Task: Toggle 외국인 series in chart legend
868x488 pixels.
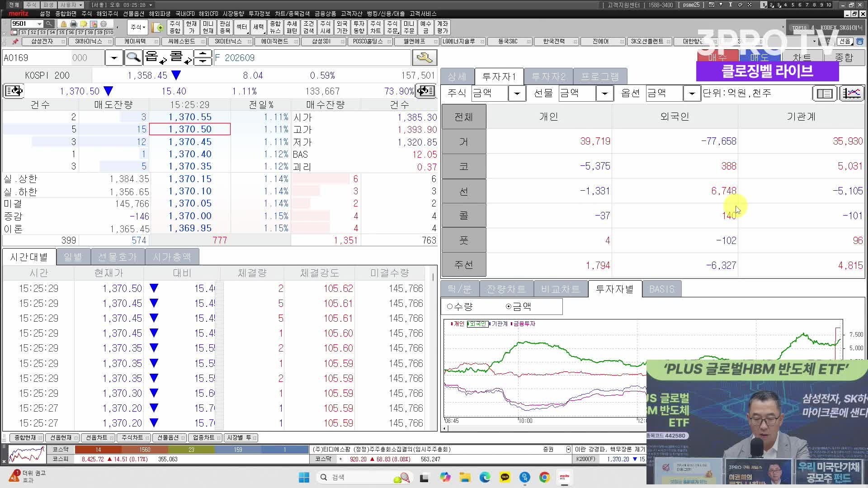Action: 477,324
